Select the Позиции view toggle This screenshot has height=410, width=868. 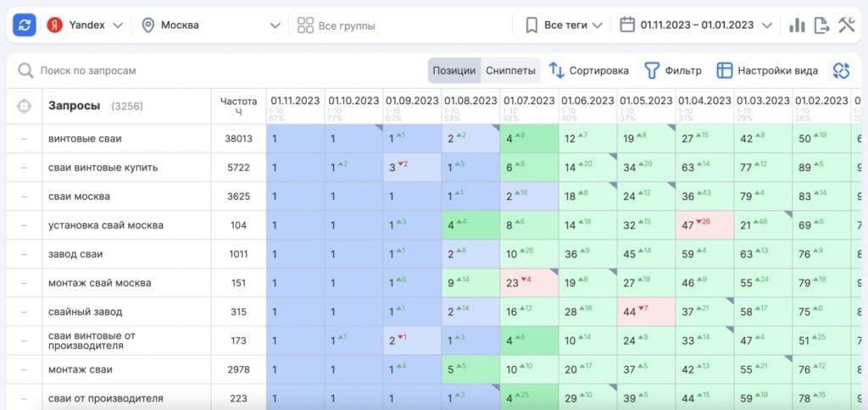tap(454, 70)
